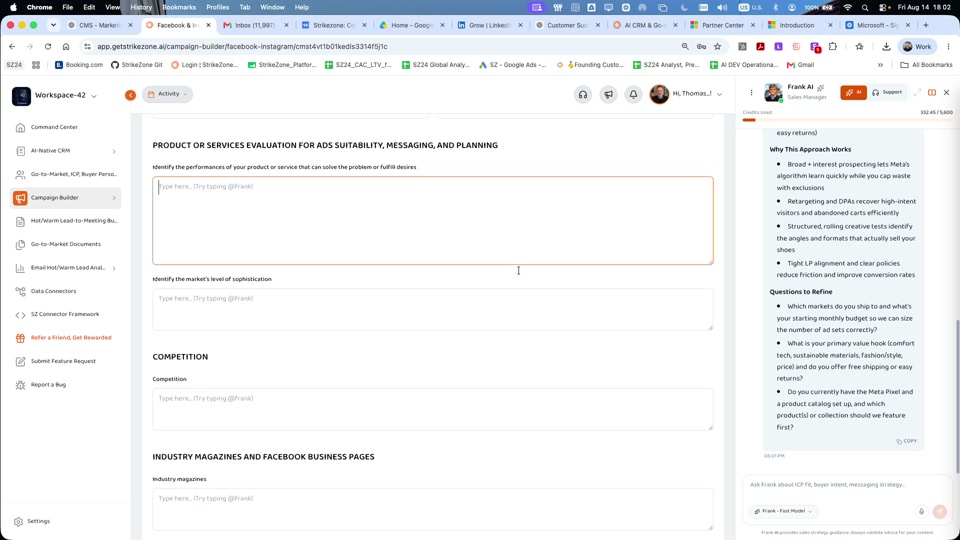Open Hot/Warm Lead-to-Meeting Builder
Image resolution: width=960 pixels, height=540 pixels.
(x=73, y=221)
